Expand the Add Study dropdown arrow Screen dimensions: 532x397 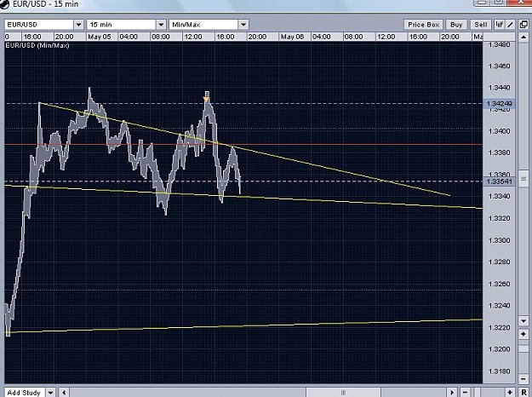click(50, 393)
